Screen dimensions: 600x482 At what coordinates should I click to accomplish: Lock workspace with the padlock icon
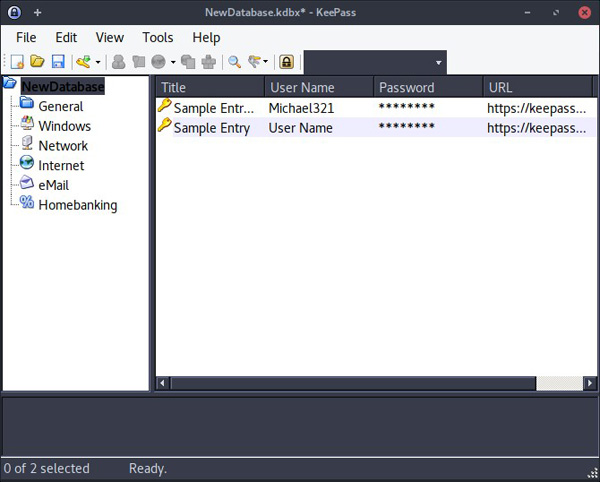(287, 62)
